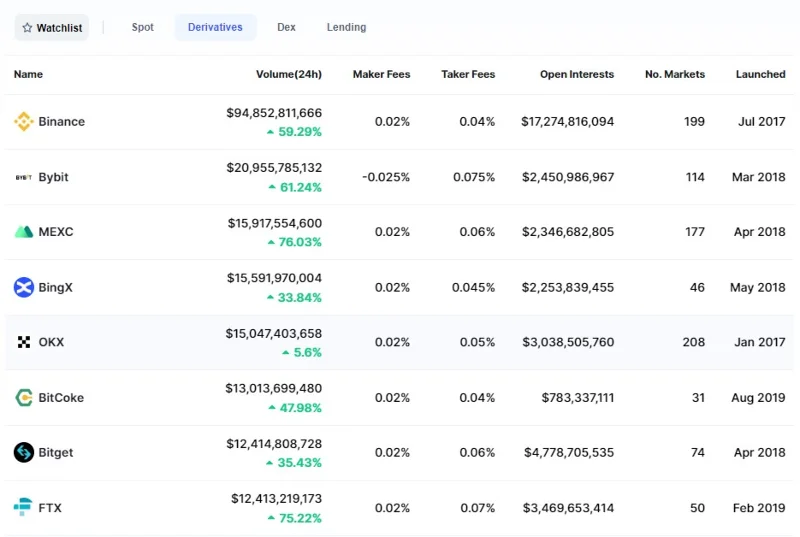Image resolution: width=800 pixels, height=537 pixels.
Task: Open the MEXC exchange name link
Action: click(x=56, y=232)
